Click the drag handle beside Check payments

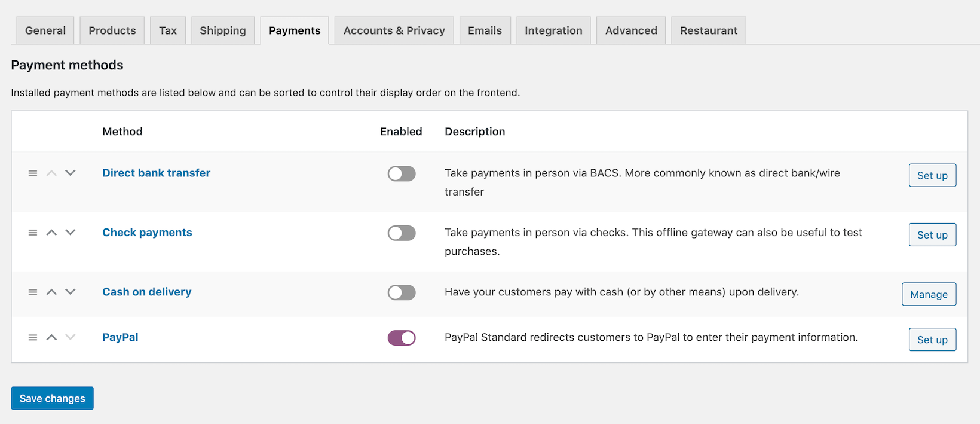pos(33,232)
